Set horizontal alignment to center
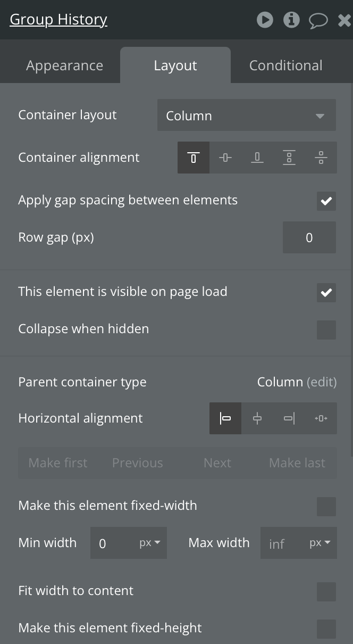The width and height of the screenshot is (353, 644). (x=257, y=418)
